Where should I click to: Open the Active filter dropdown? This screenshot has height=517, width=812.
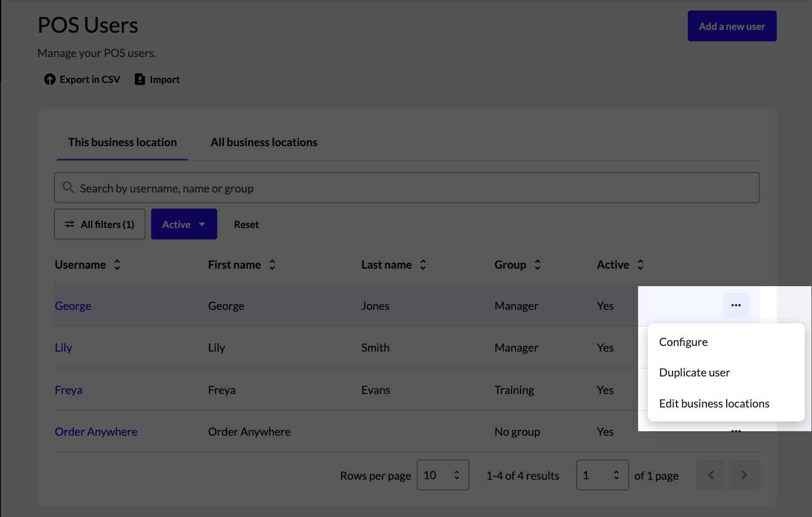click(184, 225)
